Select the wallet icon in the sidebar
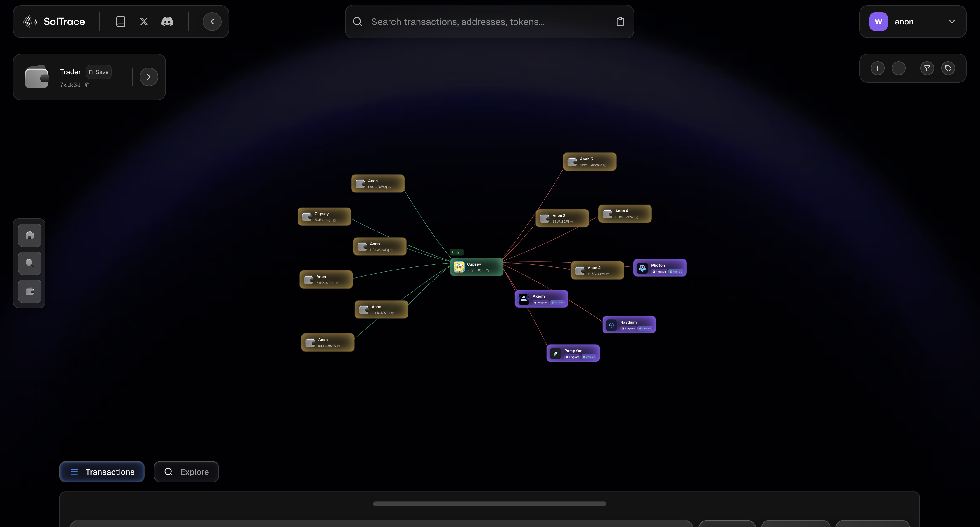This screenshot has height=527, width=980. coord(29,291)
